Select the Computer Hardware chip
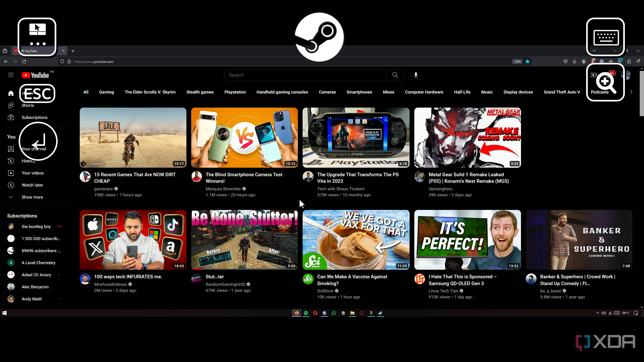 click(424, 92)
